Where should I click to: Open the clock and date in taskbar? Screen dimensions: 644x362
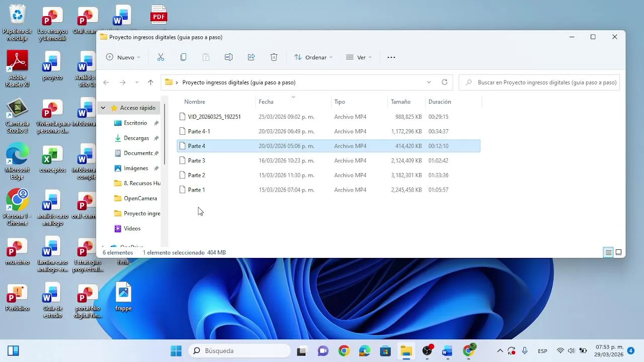tap(609, 351)
